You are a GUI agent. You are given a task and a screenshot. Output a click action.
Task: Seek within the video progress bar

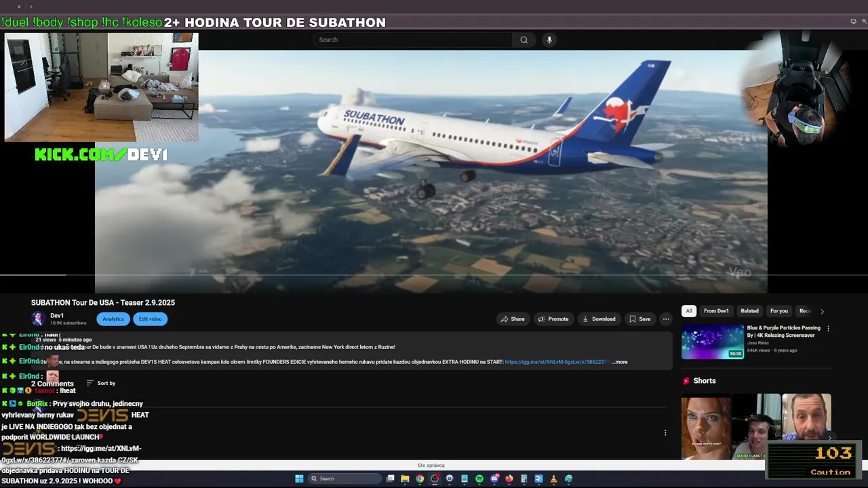coord(434,275)
